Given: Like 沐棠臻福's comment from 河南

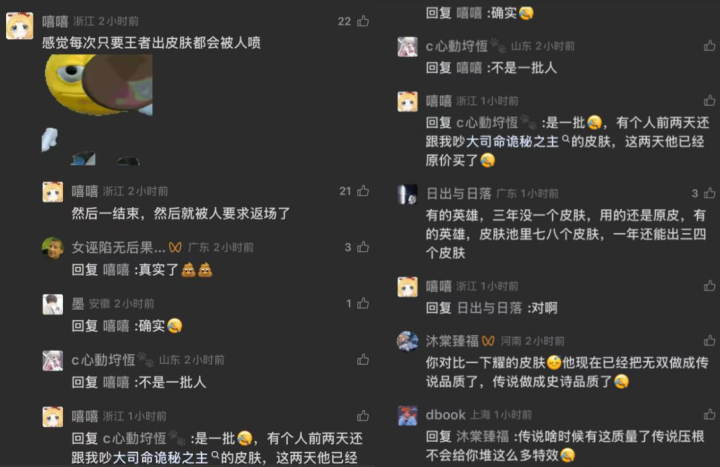Looking at the screenshot, I should [x=709, y=341].
